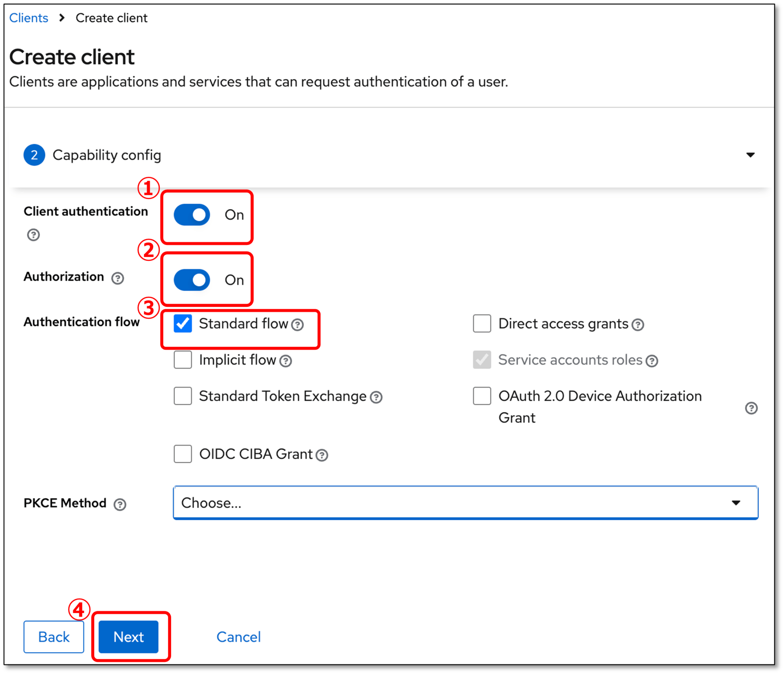Click Standard Token Exchange help icon
This screenshot has width=784, height=674.
point(376,397)
